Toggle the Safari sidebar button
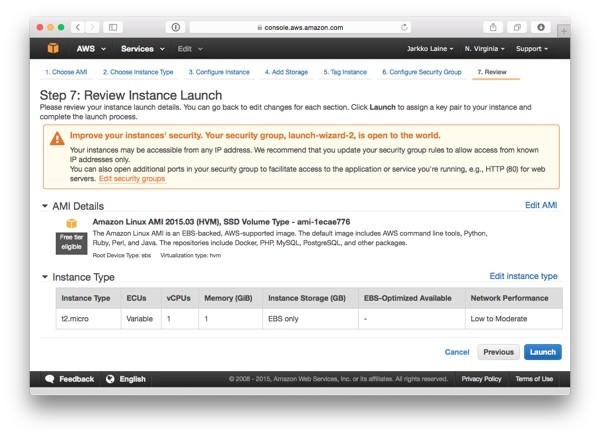 click(x=113, y=27)
